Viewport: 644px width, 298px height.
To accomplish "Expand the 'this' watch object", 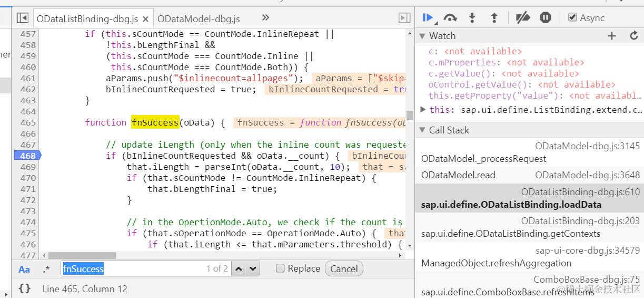I will coord(423,109).
